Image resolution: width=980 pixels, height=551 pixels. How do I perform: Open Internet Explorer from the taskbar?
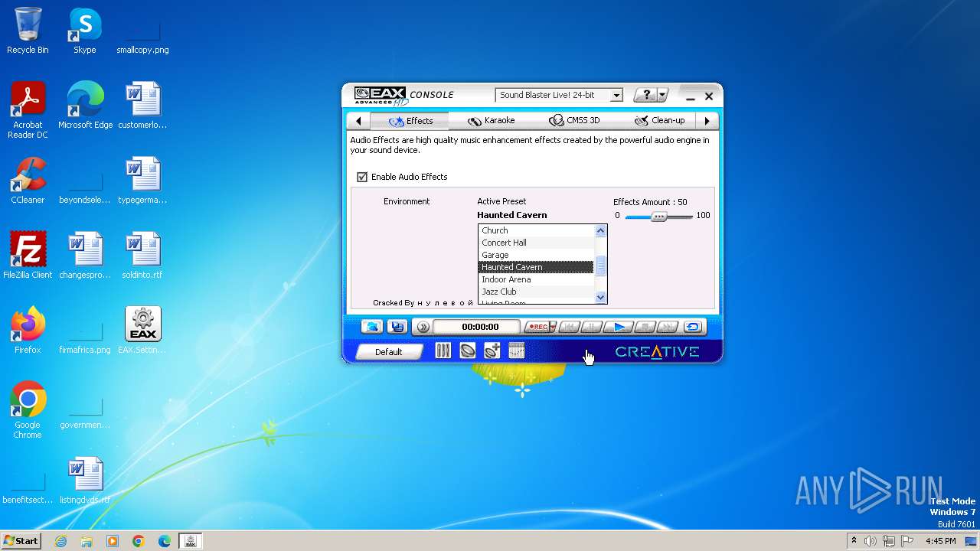pos(60,541)
